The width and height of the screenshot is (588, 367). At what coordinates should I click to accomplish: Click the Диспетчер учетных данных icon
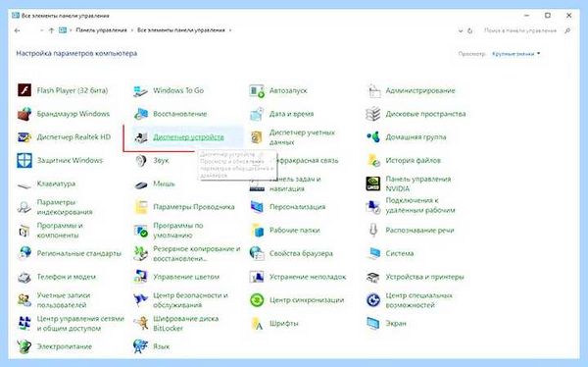tap(257, 137)
